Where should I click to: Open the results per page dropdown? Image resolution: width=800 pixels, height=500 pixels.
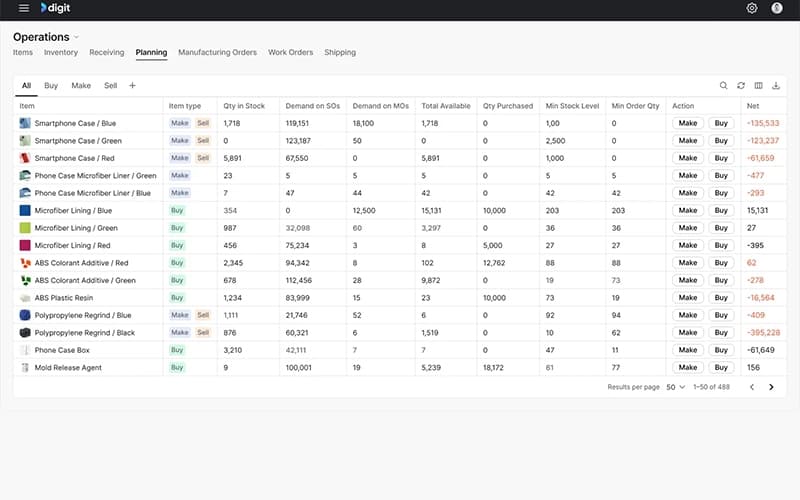675,387
